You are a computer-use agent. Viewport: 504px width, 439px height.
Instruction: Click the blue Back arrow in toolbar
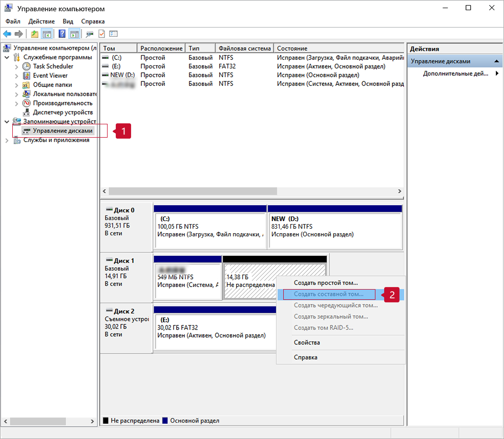(7, 34)
